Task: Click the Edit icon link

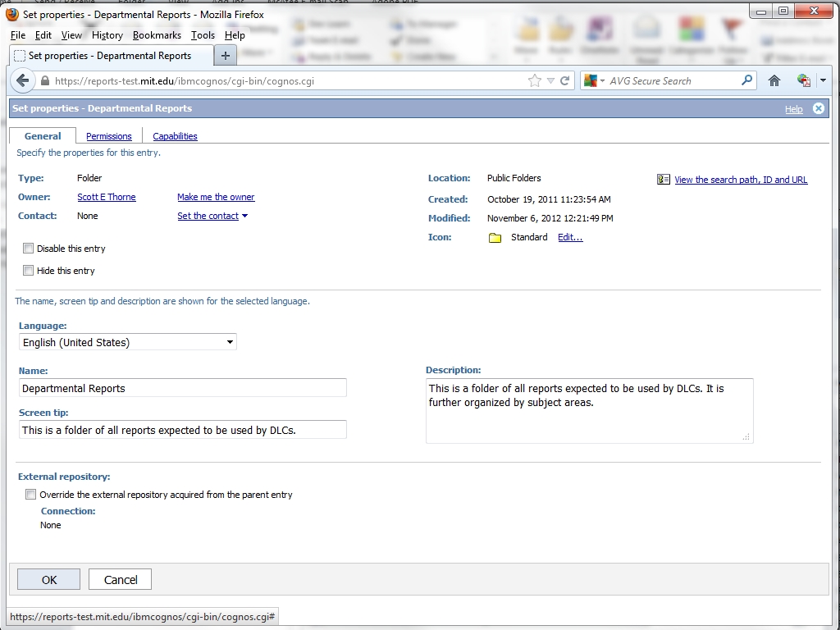Action: tap(570, 238)
